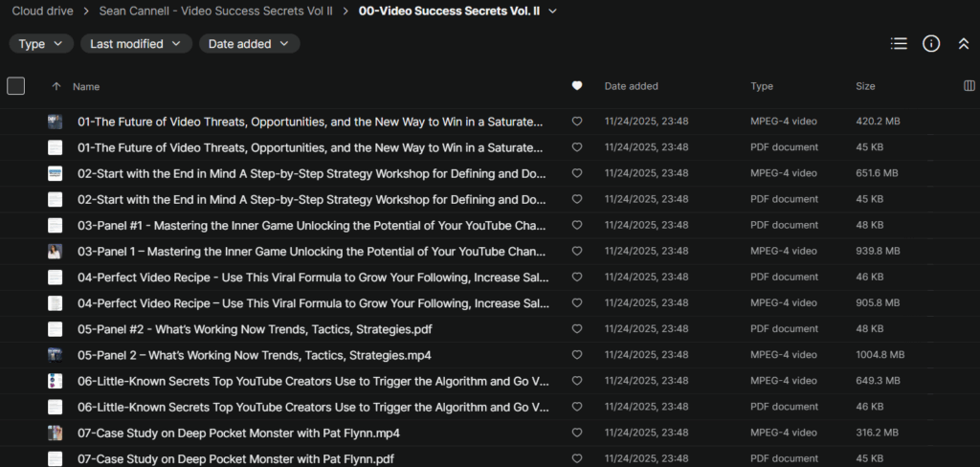Select 05-Panel 2 – What's Working Now mp4
Viewport: 980px width, 467px height.
pyautogui.click(x=255, y=355)
